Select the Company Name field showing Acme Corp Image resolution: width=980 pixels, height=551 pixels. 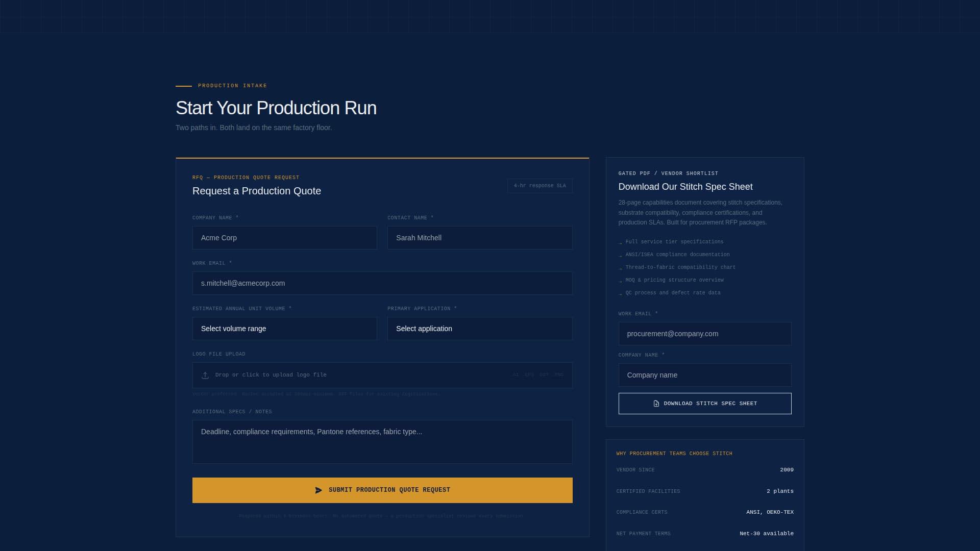point(284,238)
